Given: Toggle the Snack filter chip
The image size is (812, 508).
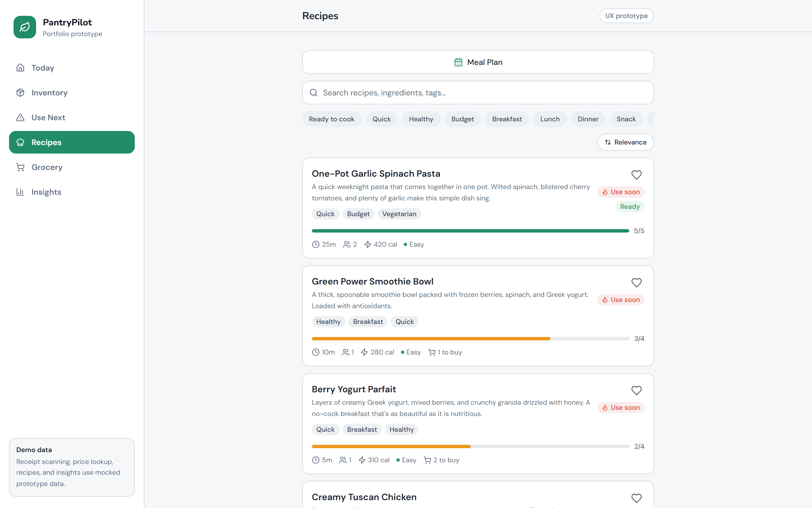Looking at the screenshot, I should [x=626, y=119].
